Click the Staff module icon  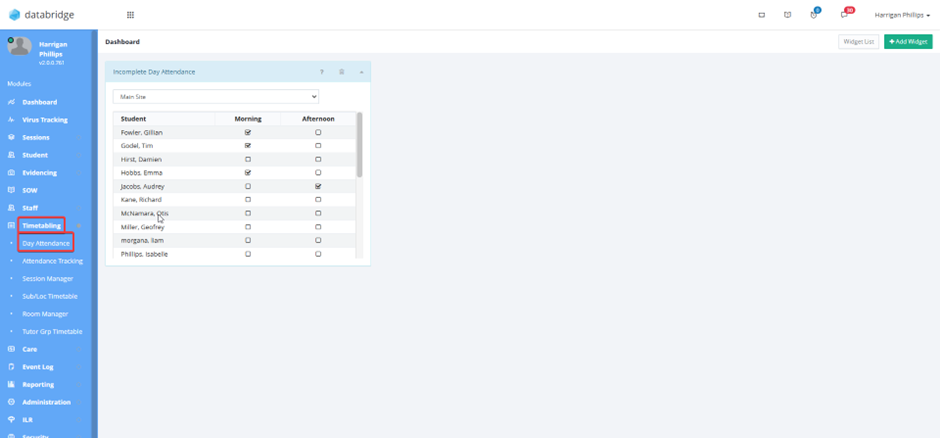point(11,208)
